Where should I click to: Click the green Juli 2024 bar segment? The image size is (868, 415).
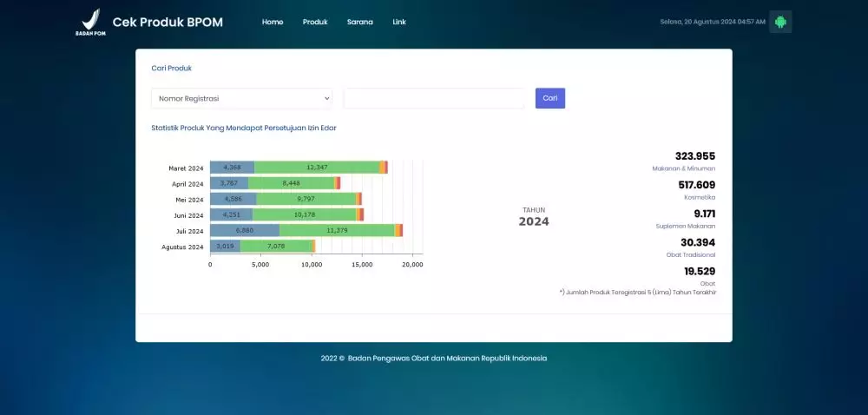pos(337,230)
